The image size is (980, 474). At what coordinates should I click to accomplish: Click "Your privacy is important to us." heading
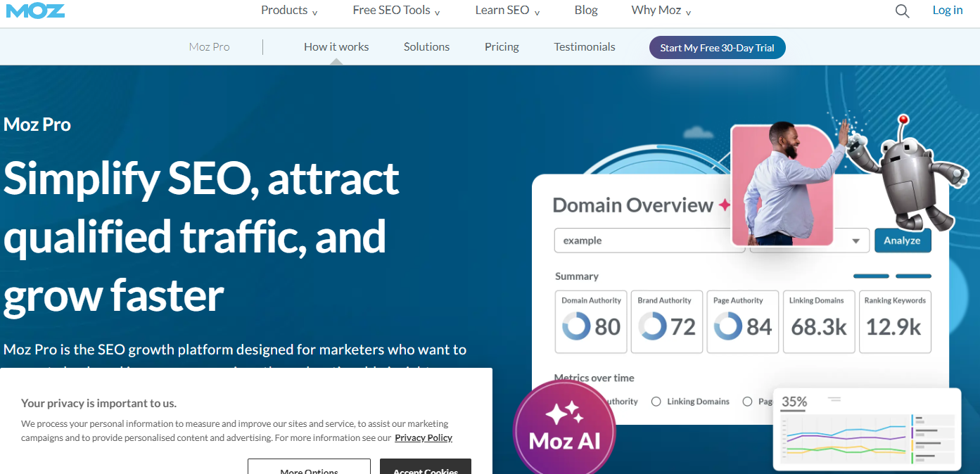click(98, 403)
